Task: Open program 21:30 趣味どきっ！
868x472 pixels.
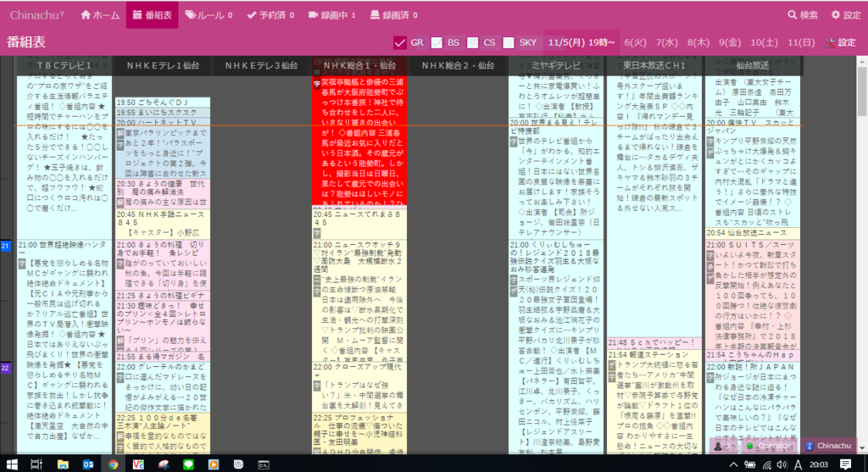Action: click(x=163, y=326)
